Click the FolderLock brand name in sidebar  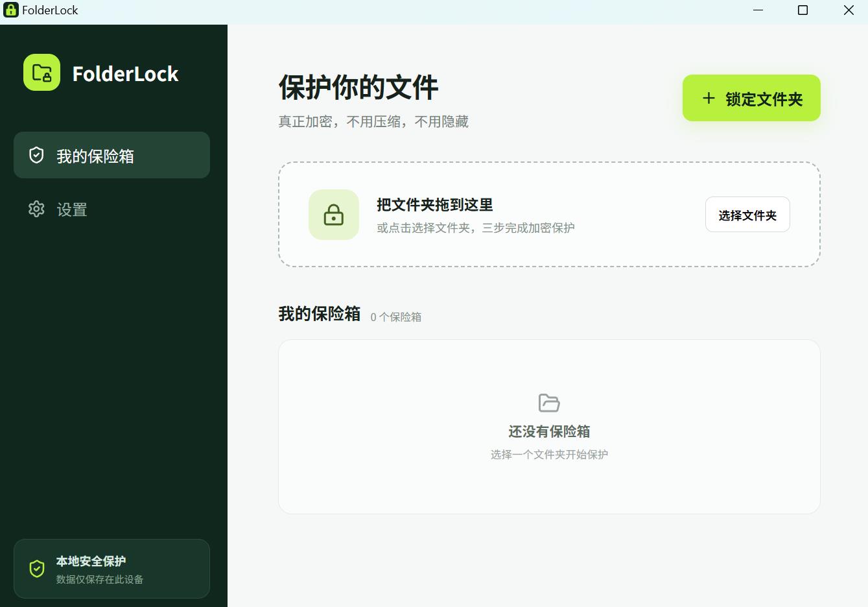click(125, 74)
